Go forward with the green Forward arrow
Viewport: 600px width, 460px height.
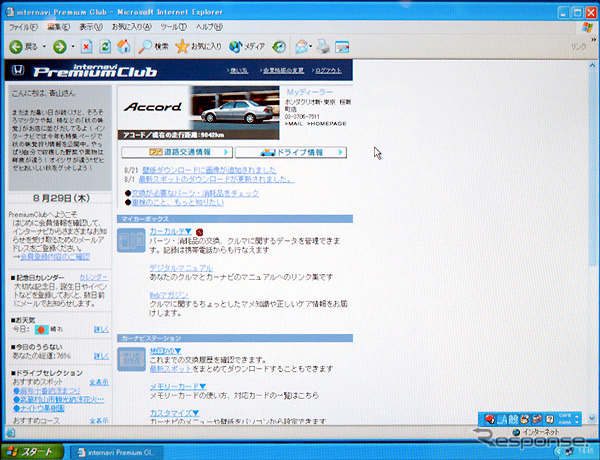coord(60,47)
